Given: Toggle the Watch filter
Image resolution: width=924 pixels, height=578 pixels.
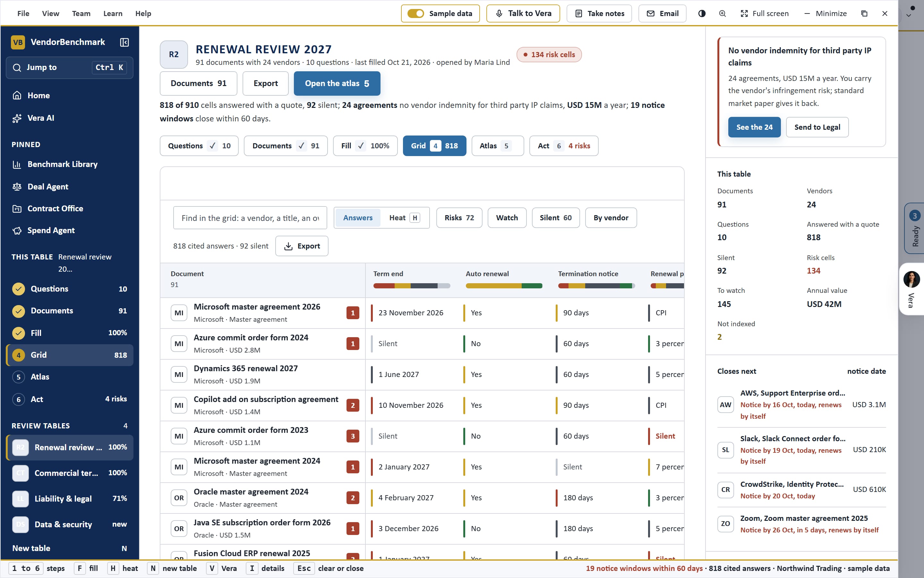Looking at the screenshot, I should 507,218.
